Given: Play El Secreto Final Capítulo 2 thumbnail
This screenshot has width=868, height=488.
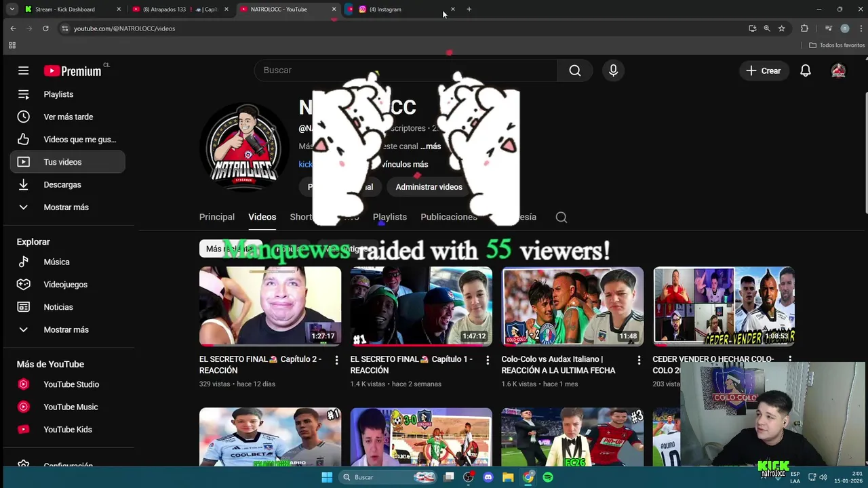Looking at the screenshot, I should click(x=270, y=306).
